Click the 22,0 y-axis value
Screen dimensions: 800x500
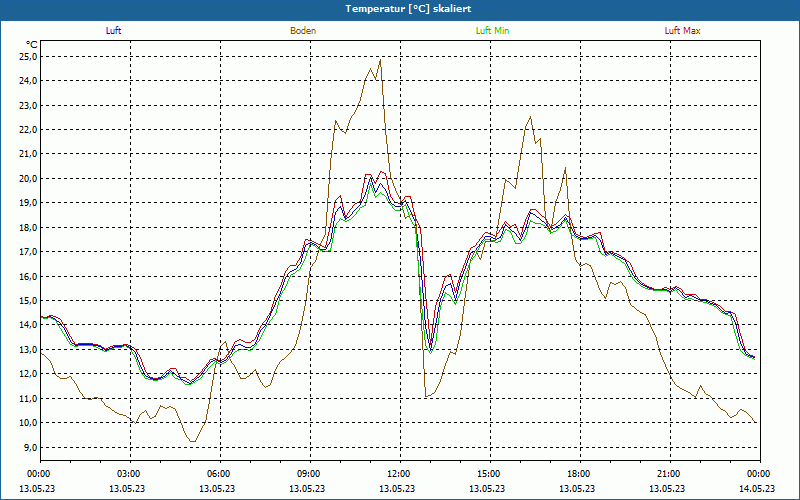(x=28, y=130)
